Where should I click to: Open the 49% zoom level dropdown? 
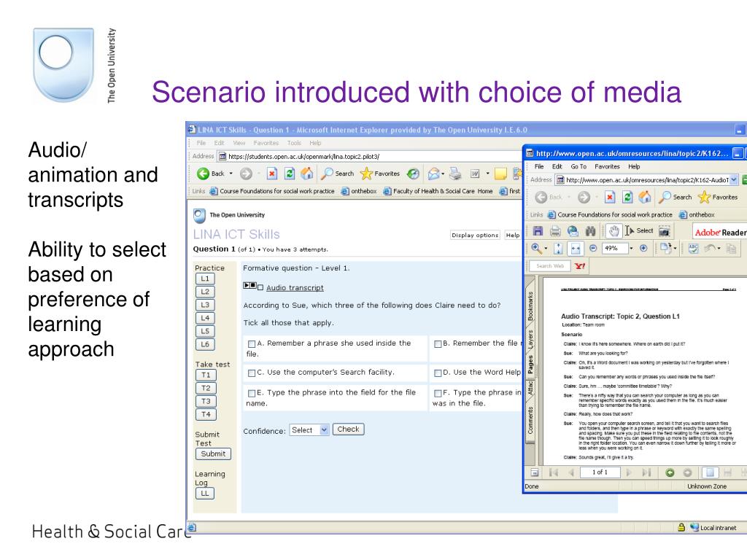(631, 248)
